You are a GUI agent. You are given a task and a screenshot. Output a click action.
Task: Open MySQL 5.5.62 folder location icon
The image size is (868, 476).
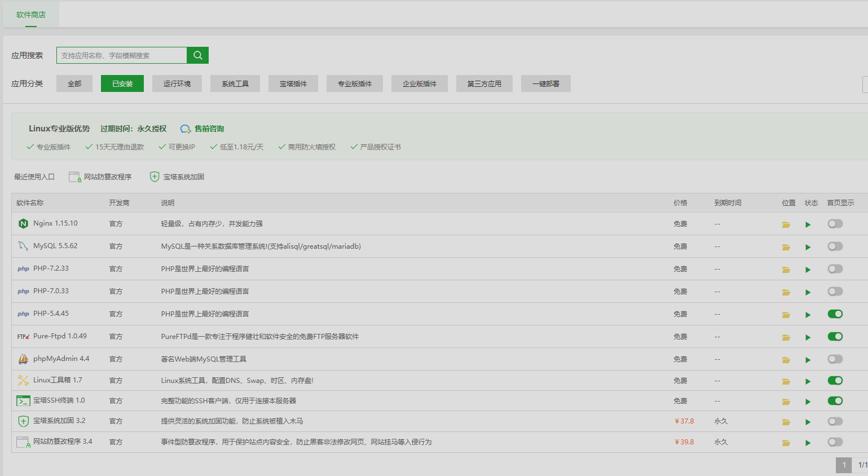(x=786, y=247)
